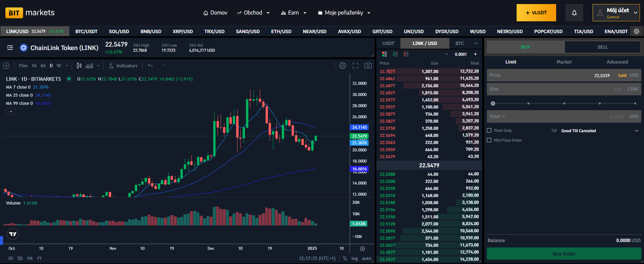Take chart snapshot with camera icon
This screenshot has width=644, height=264.
tap(368, 66)
